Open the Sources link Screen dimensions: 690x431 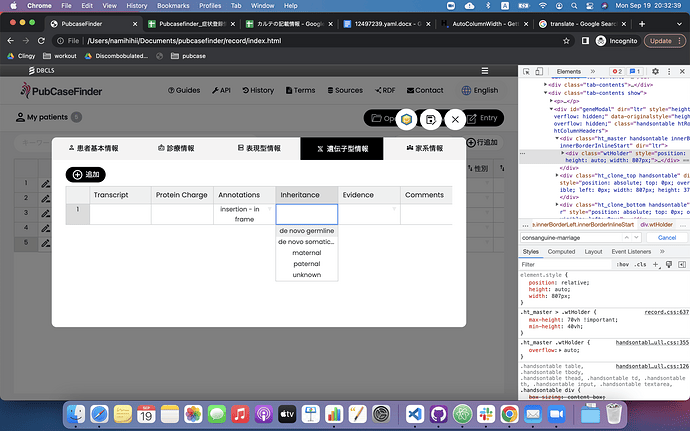345,90
